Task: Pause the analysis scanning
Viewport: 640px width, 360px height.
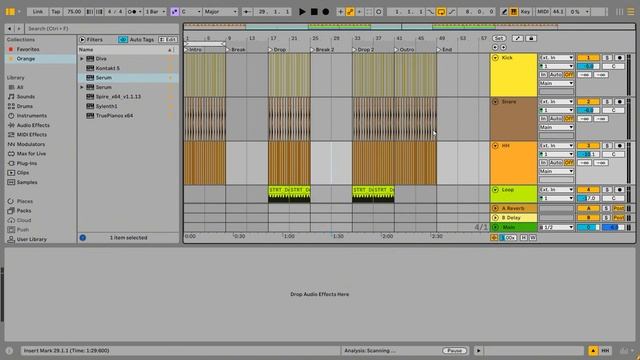Action: (454, 351)
